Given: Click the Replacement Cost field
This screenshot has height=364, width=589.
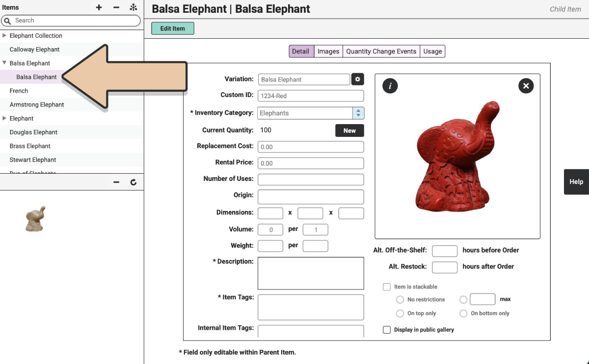Looking at the screenshot, I should point(311,147).
